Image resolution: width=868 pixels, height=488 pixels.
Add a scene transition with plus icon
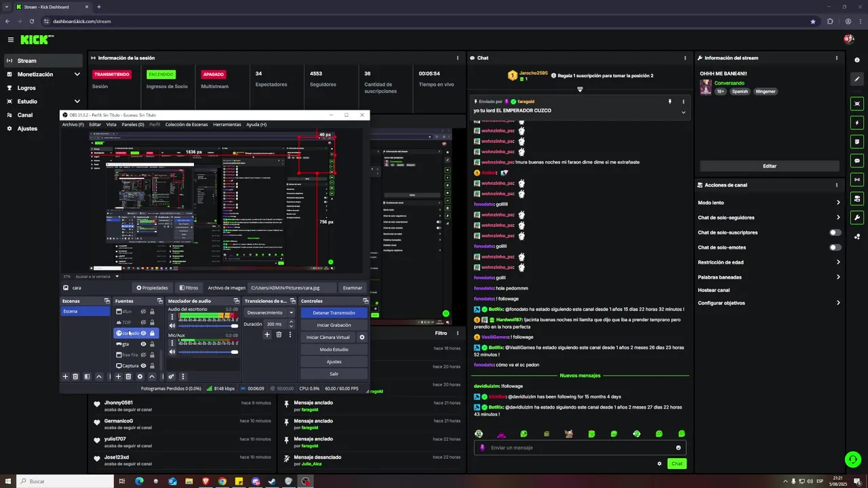pos(267,334)
